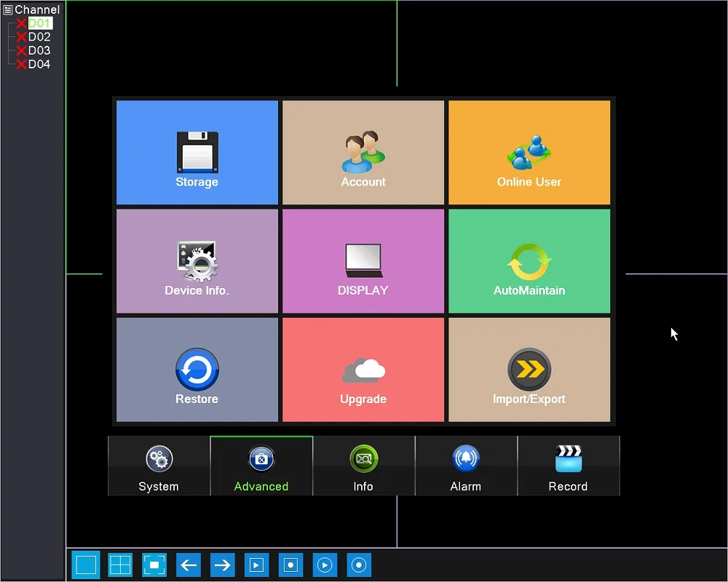The width and height of the screenshot is (728, 582).
Task: Select channel D02 in the tree
Action: click(x=39, y=36)
